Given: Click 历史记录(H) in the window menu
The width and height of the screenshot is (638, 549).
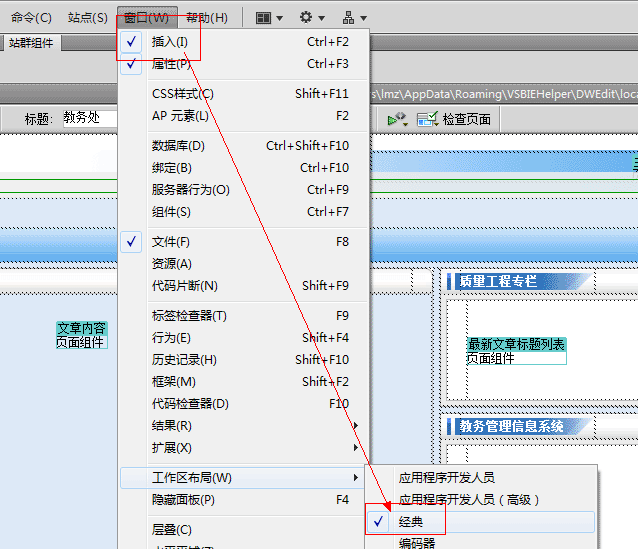Looking at the screenshot, I should [184, 360].
